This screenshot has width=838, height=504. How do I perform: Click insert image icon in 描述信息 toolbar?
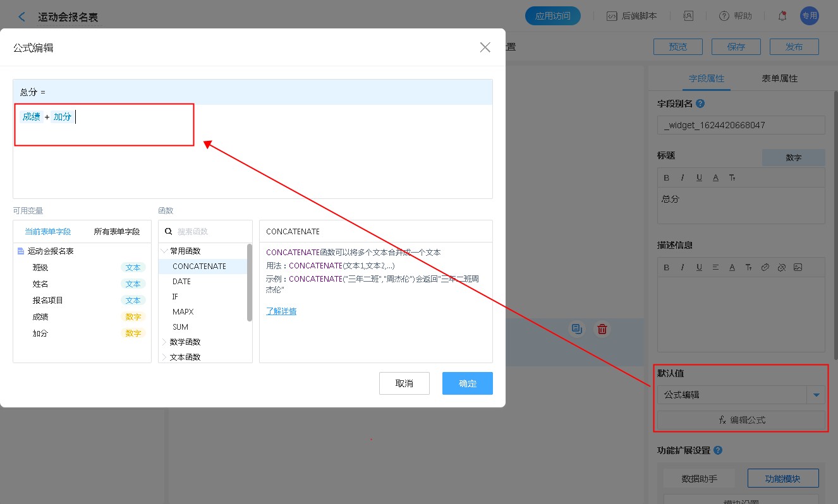[798, 267]
